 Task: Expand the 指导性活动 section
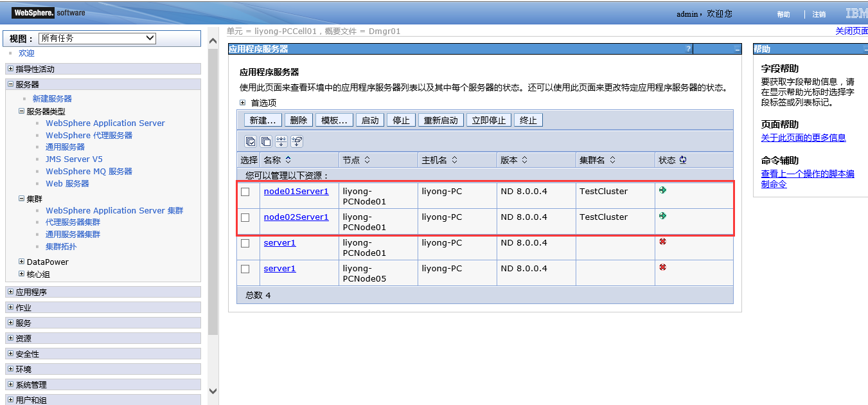pyautogui.click(x=10, y=69)
